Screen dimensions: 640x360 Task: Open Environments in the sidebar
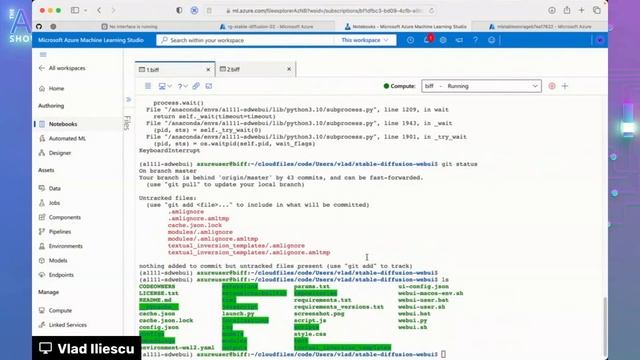(x=65, y=246)
